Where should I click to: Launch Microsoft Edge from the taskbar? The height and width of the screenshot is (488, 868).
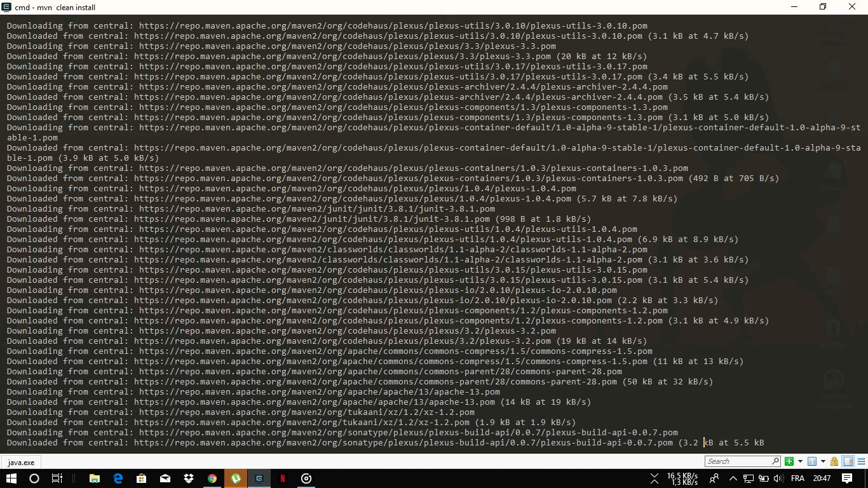[x=118, y=478]
